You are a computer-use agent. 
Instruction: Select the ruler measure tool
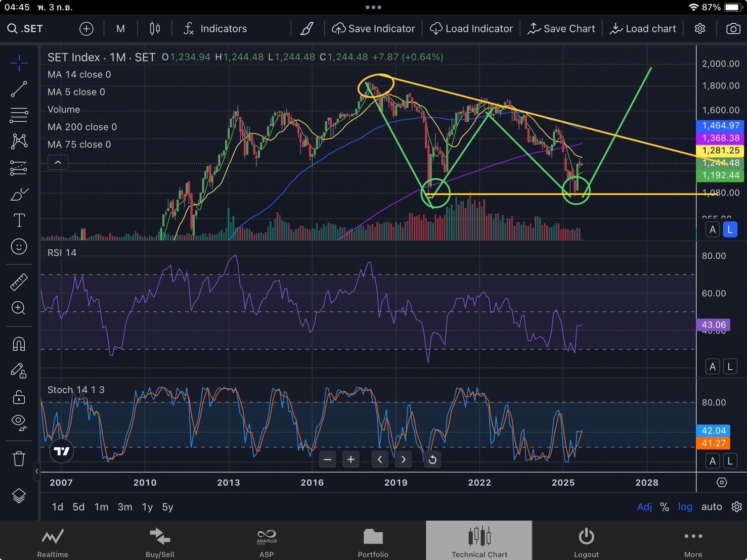(19, 282)
